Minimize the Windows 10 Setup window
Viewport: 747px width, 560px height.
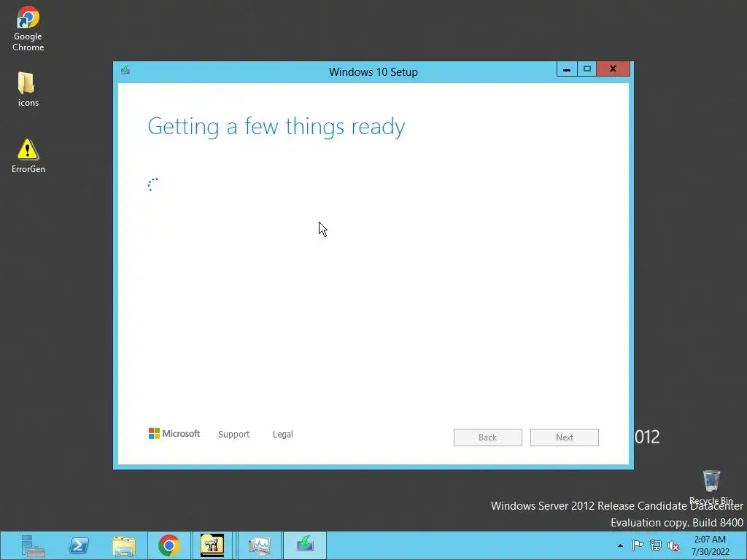click(x=567, y=69)
